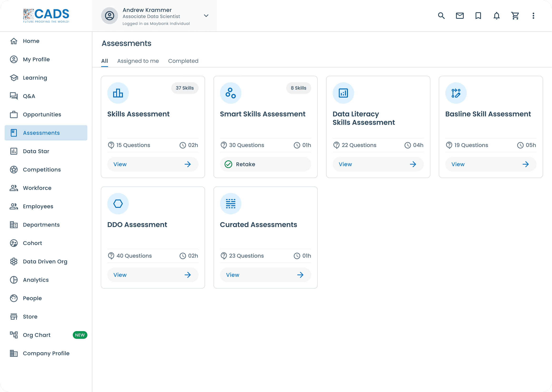Switch to the Completed tab

pos(183,61)
